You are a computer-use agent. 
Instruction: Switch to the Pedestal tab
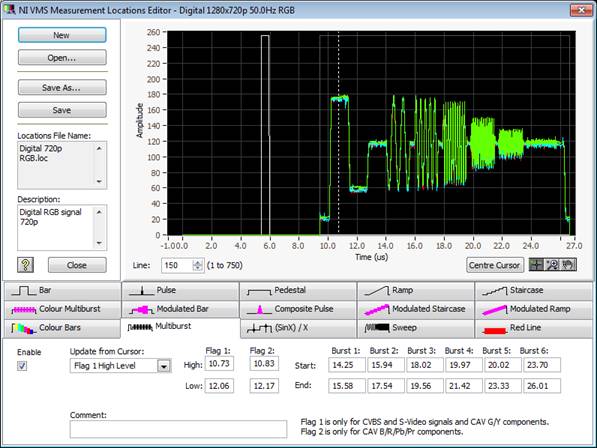click(298, 291)
